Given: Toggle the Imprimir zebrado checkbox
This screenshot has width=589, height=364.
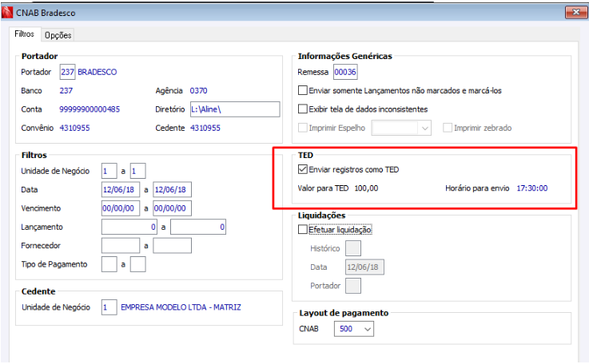Looking at the screenshot, I should 448,128.
